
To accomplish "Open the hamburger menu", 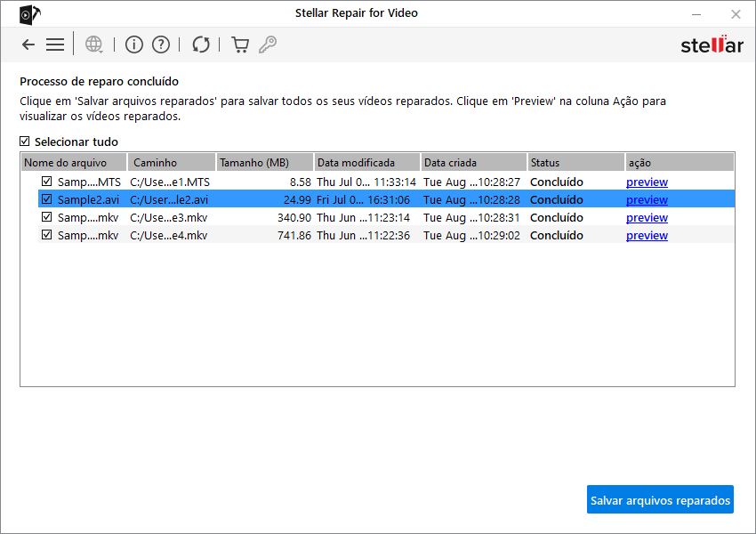I will (55, 44).
